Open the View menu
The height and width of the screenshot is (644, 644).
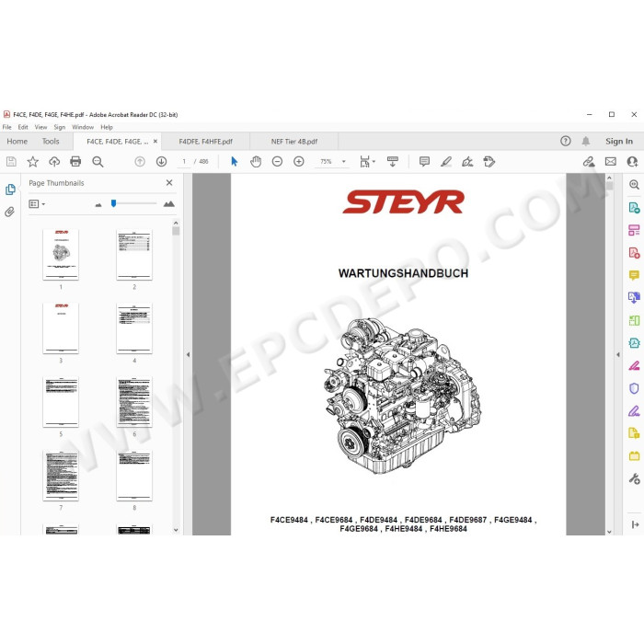[40, 127]
